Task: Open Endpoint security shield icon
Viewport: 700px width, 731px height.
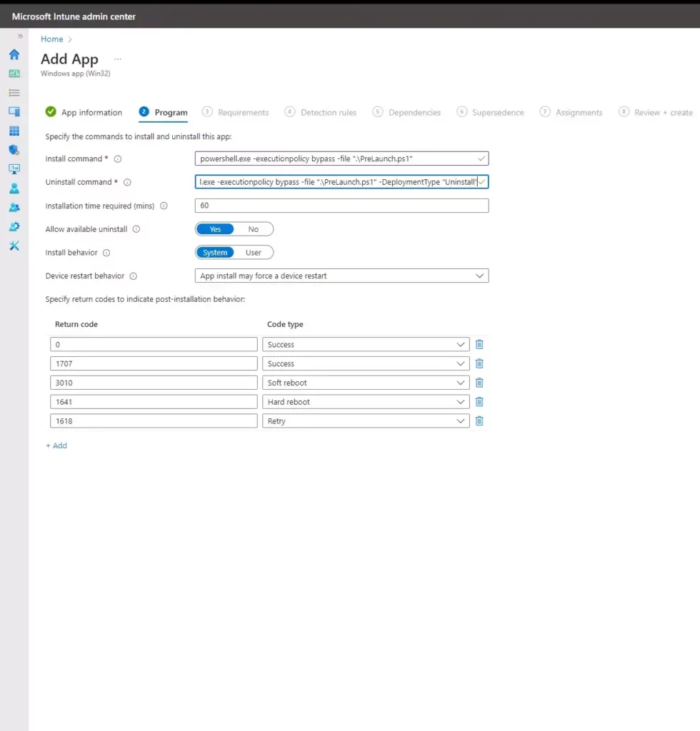Action: [x=14, y=150]
